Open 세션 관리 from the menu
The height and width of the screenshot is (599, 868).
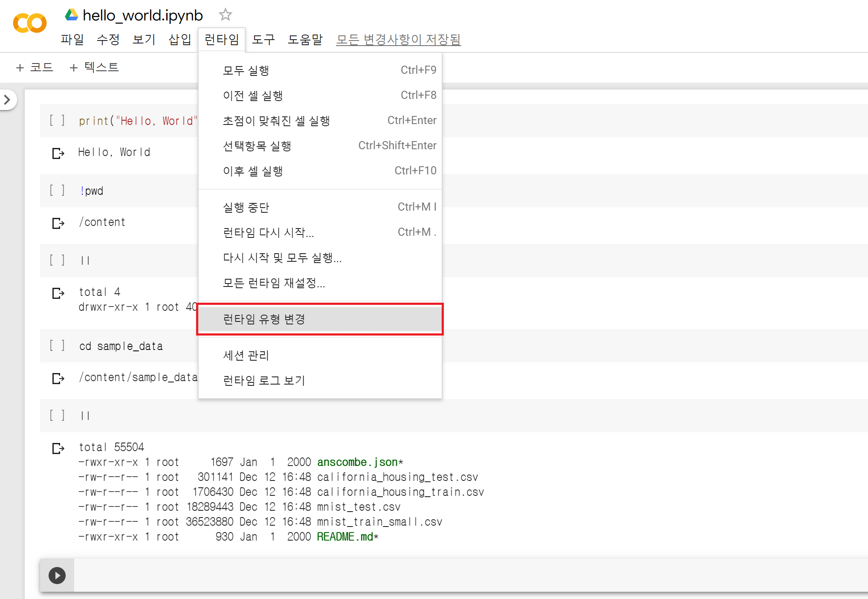pyautogui.click(x=246, y=355)
